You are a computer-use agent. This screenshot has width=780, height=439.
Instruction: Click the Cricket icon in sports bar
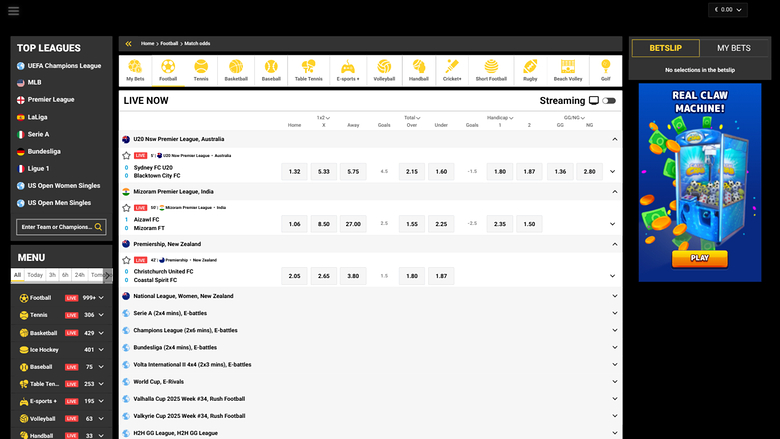point(452,69)
